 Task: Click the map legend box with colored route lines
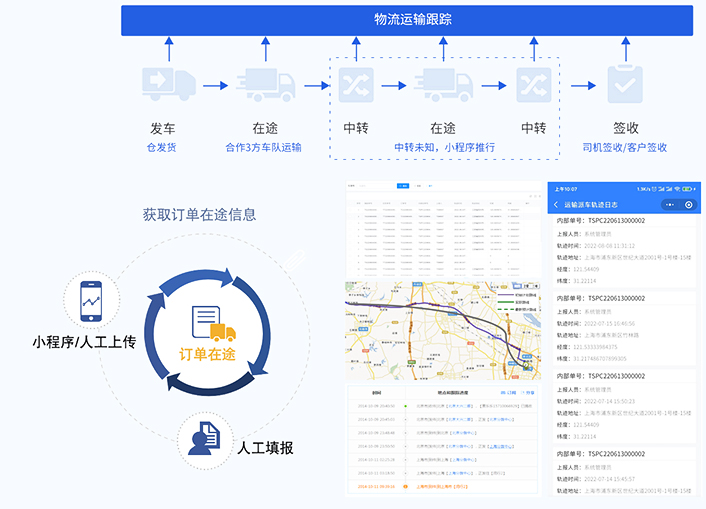click(x=518, y=302)
